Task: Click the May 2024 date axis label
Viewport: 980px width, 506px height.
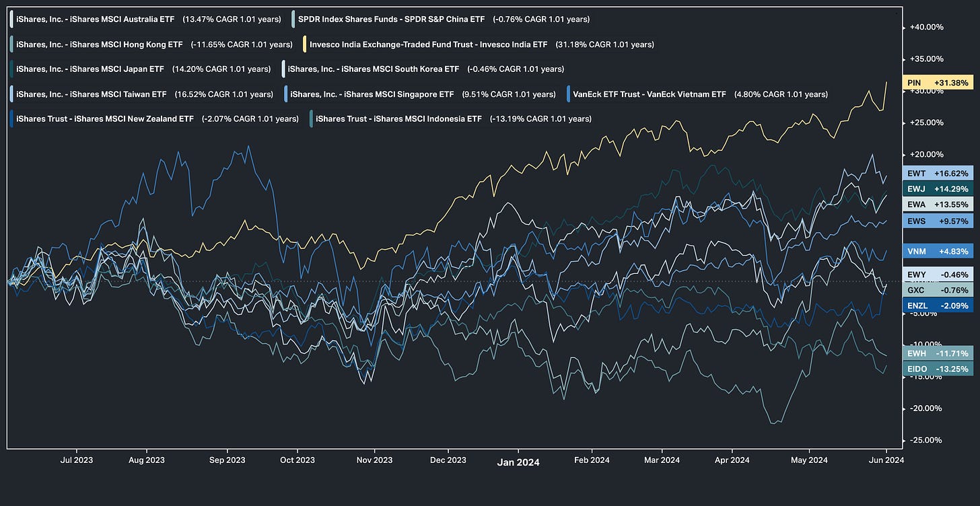Action: [808, 460]
